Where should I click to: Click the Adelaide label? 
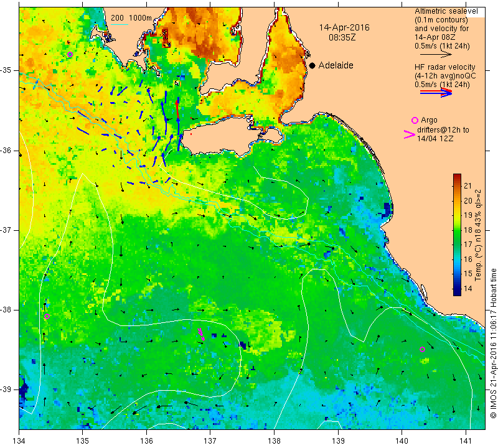click(x=336, y=65)
